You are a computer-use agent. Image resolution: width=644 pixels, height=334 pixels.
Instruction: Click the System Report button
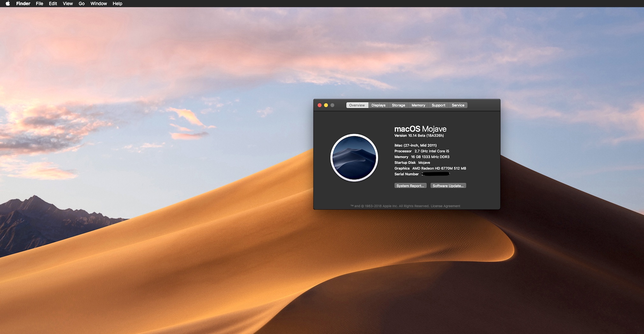click(410, 186)
